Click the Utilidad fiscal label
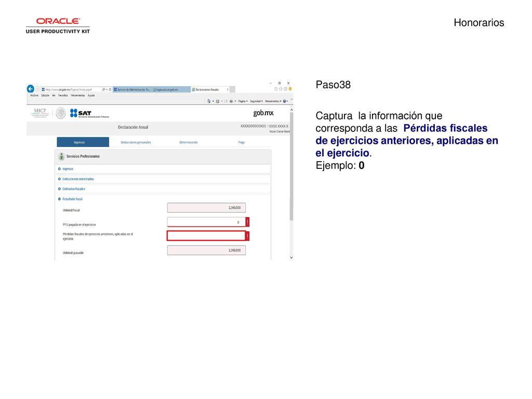 point(71,210)
